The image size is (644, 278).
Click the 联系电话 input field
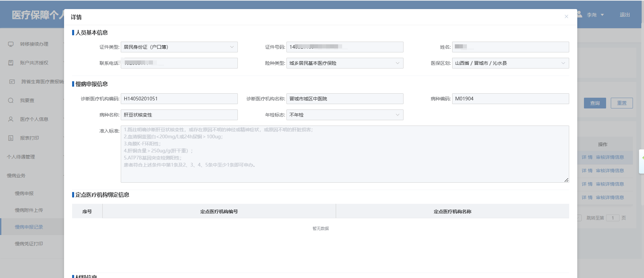point(179,63)
